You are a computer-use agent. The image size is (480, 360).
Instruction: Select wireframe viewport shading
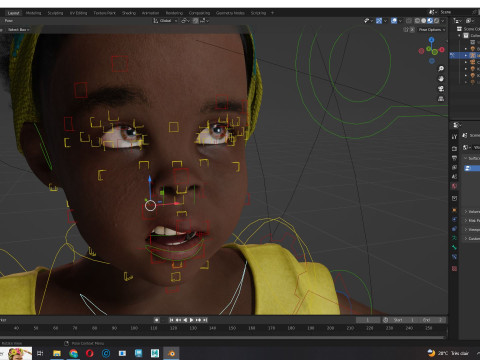(417, 21)
